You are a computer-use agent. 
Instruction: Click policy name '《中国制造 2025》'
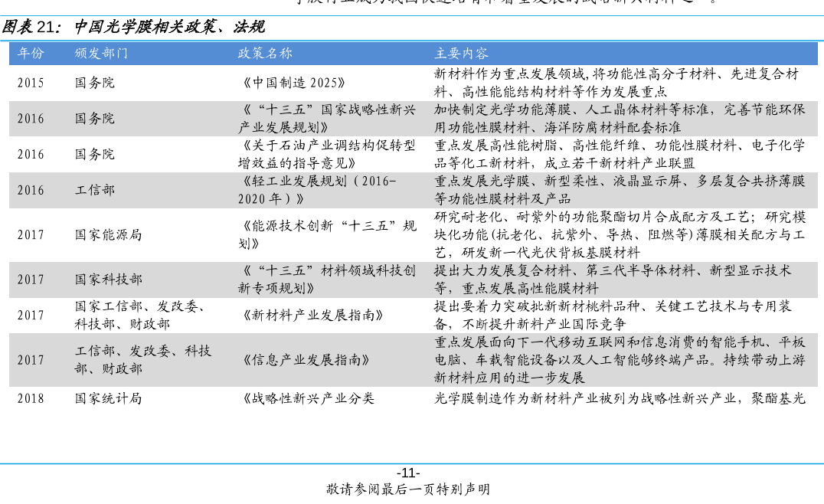(x=293, y=83)
